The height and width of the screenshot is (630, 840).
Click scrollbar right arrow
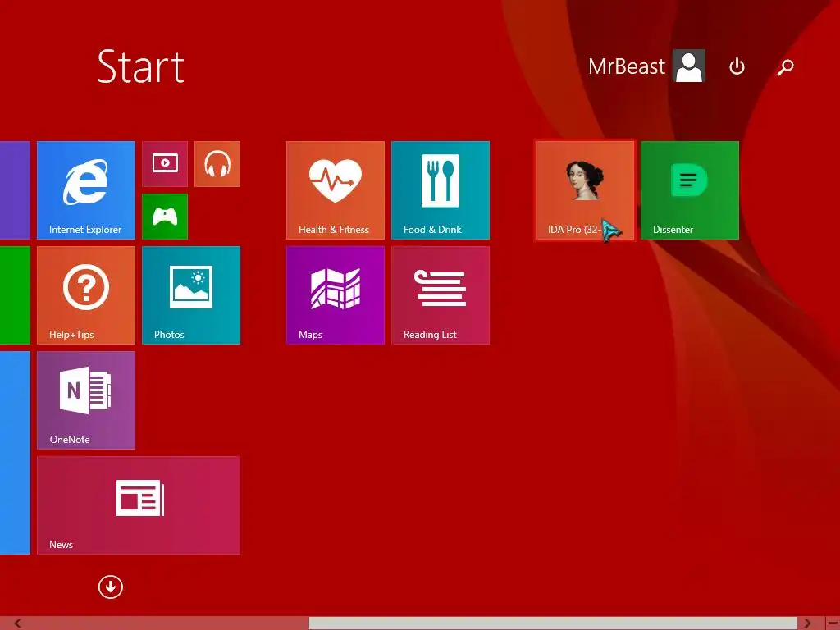(x=808, y=623)
